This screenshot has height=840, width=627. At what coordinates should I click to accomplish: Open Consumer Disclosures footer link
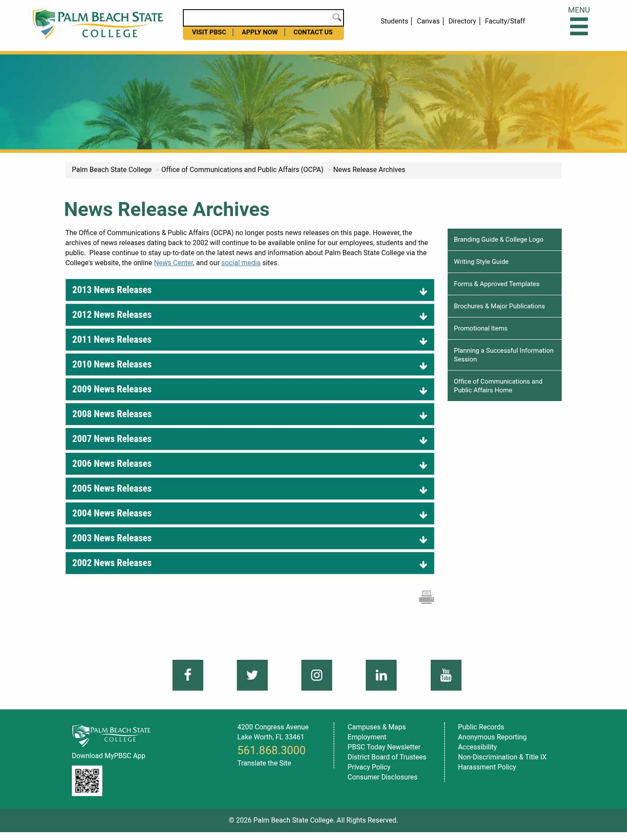pos(382,777)
